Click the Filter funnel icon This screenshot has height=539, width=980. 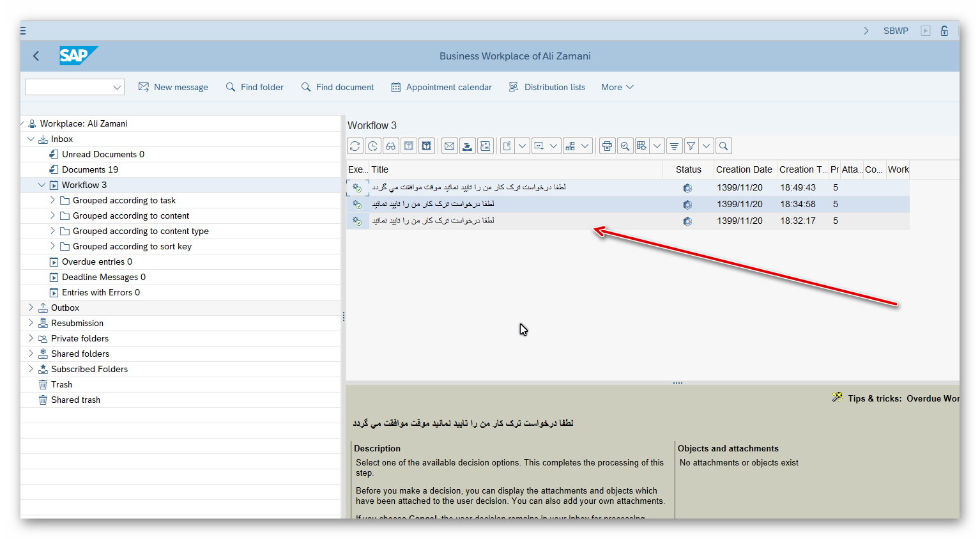point(691,146)
